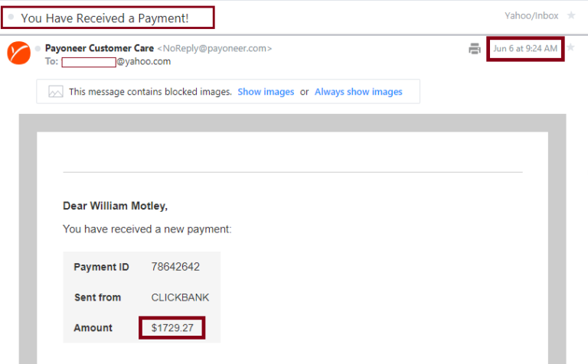Click the text You have received a new payment
Screen dimensions: 588x364
[147, 229]
